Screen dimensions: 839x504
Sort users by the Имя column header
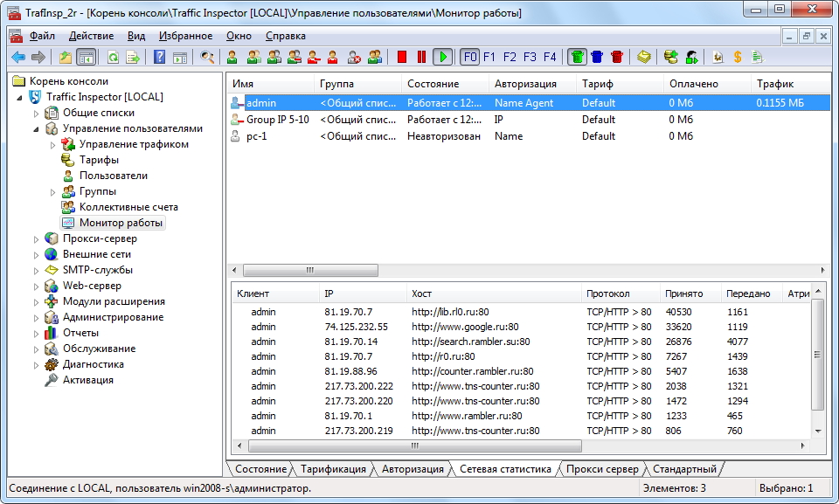pyautogui.click(x=270, y=84)
